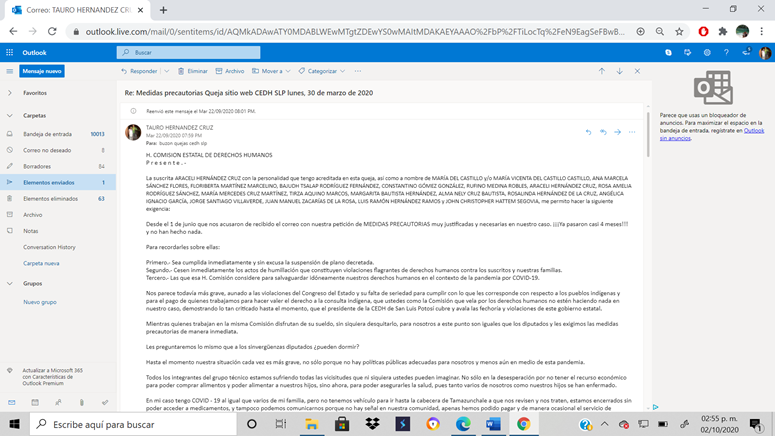Select Elementos enviados folder

58,182
